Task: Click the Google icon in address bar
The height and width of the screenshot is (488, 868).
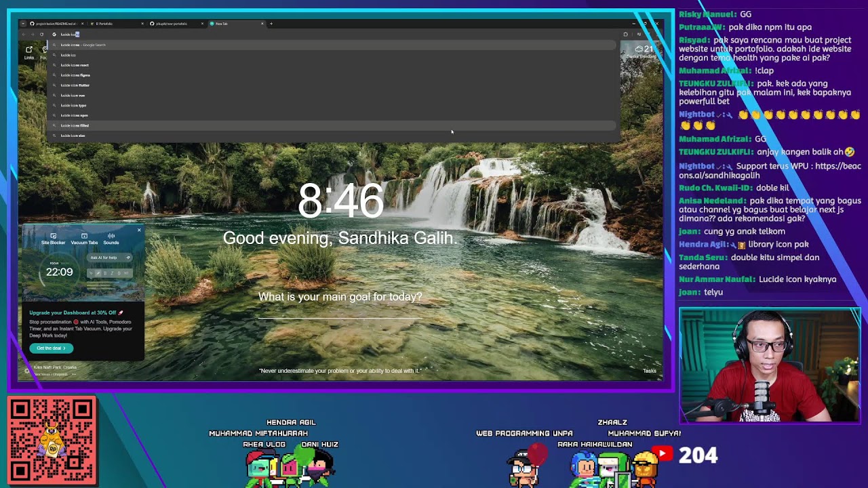Action: (54, 34)
